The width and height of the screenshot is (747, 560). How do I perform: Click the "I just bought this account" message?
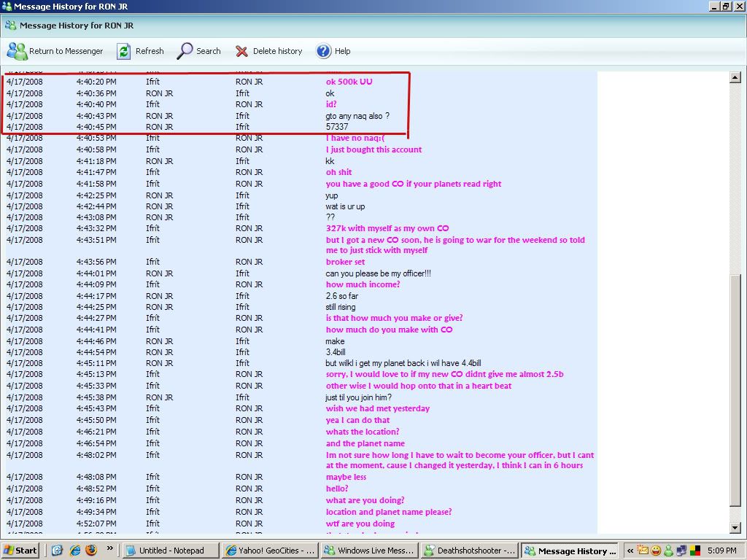coord(373,149)
